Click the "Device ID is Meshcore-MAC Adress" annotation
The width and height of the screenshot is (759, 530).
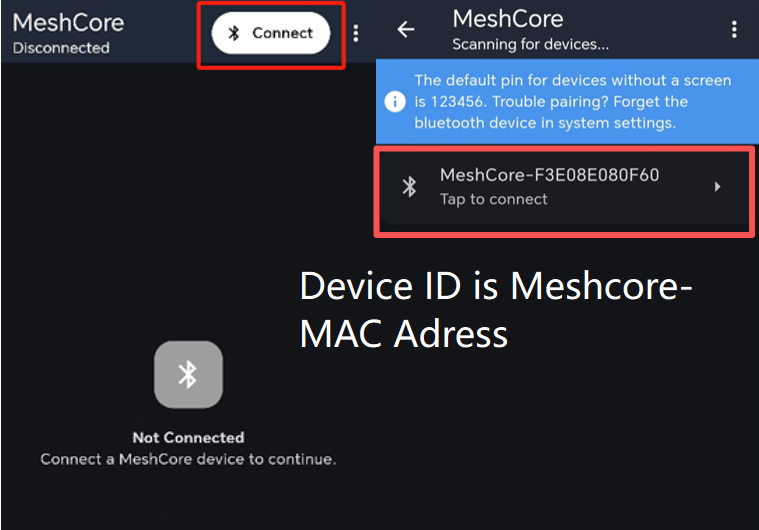pos(497,310)
